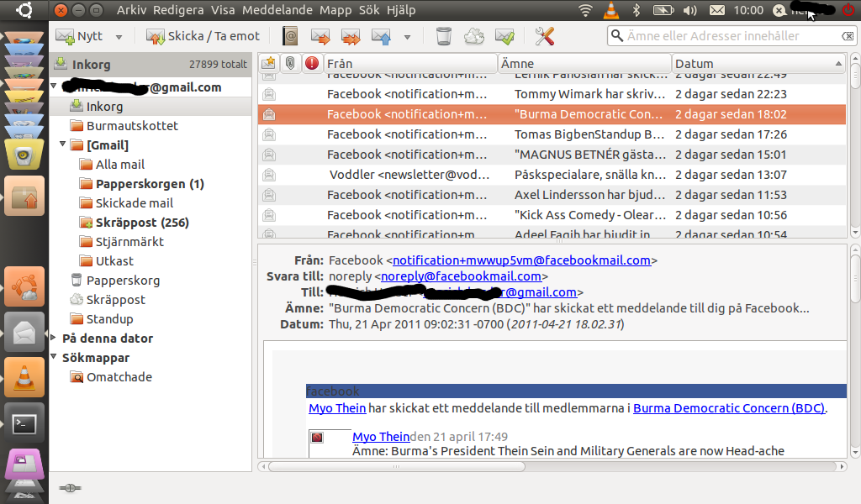Open the Mapp menu
Image resolution: width=861 pixels, height=504 pixels.
point(335,10)
